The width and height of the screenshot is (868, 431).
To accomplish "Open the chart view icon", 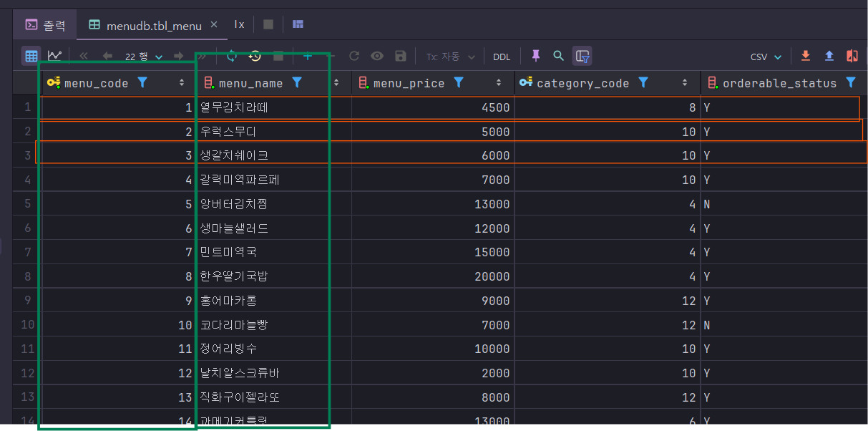I will point(54,56).
